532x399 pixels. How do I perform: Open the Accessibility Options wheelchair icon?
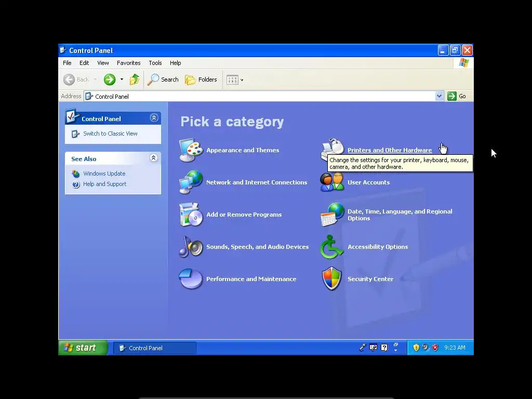coord(332,247)
